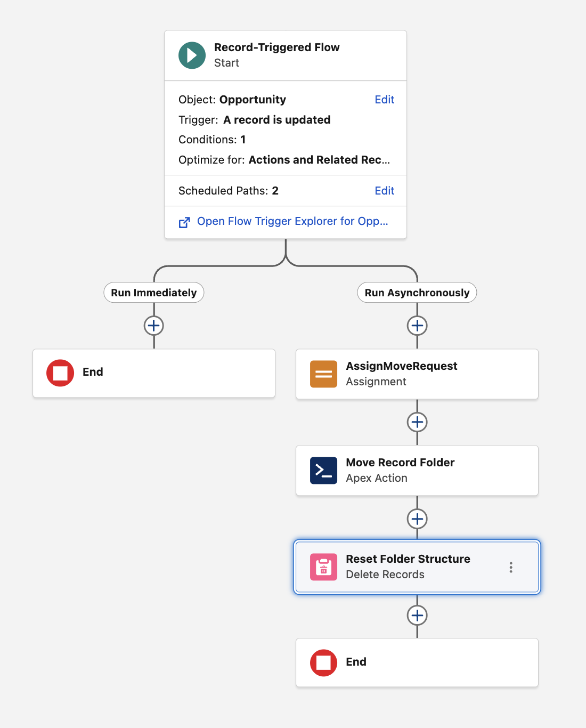
Task: Add element below Run Asynchronously label
Action: pyautogui.click(x=417, y=326)
